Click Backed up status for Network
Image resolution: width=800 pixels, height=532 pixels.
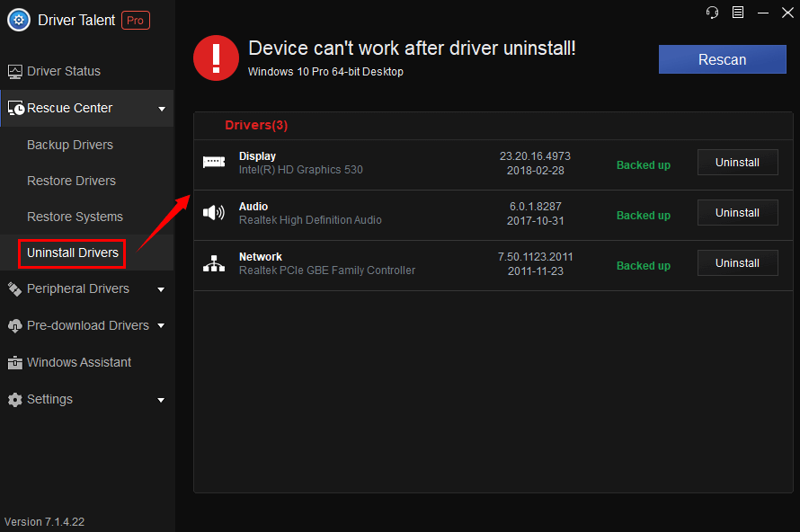point(644,265)
